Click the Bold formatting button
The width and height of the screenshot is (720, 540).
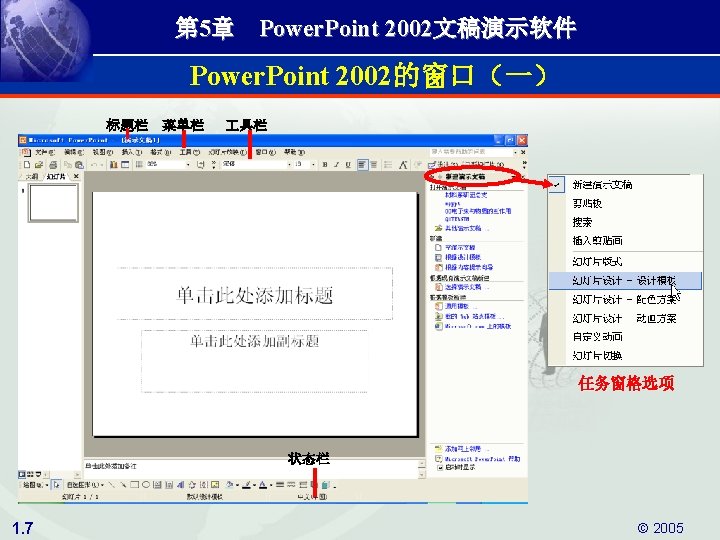pos(325,164)
